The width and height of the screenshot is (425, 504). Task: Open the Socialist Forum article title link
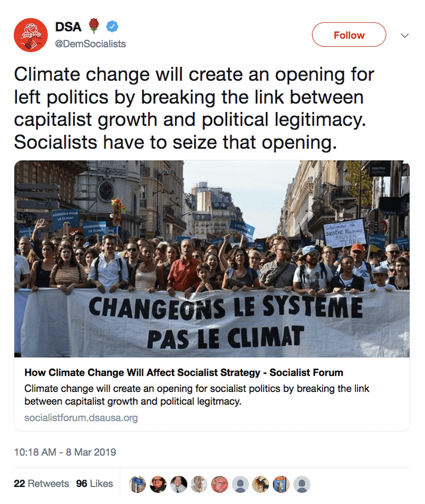184,372
